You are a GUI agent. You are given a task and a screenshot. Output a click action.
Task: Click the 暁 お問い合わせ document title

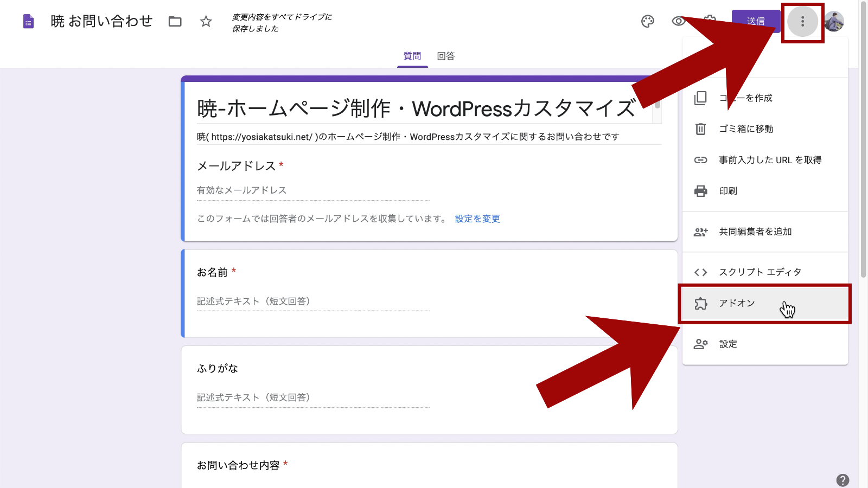[101, 22]
